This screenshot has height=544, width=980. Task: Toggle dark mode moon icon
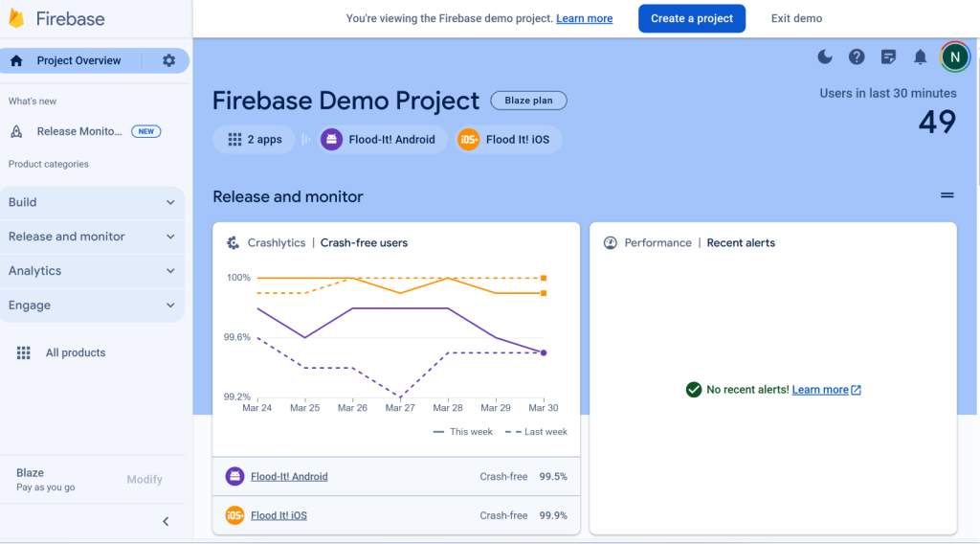coord(825,57)
